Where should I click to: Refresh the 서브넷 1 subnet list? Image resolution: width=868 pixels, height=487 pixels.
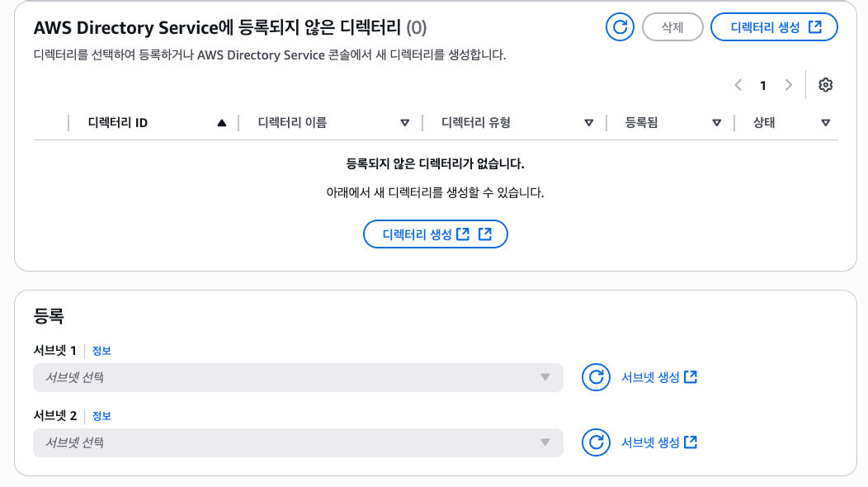(x=596, y=377)
